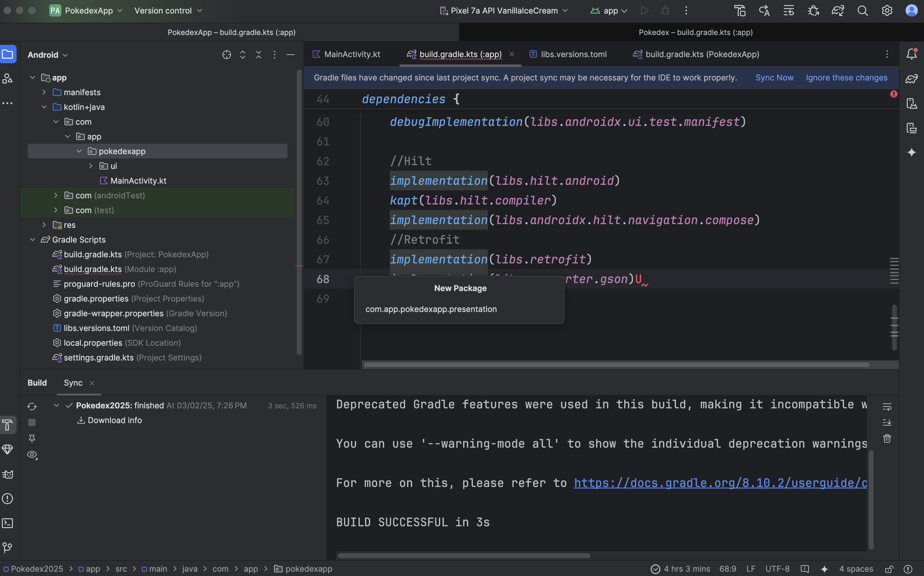This screenshot has height=576, width=924.
Task: Switch to the libs.versions.toml tab
Action: tap(574, 54)
